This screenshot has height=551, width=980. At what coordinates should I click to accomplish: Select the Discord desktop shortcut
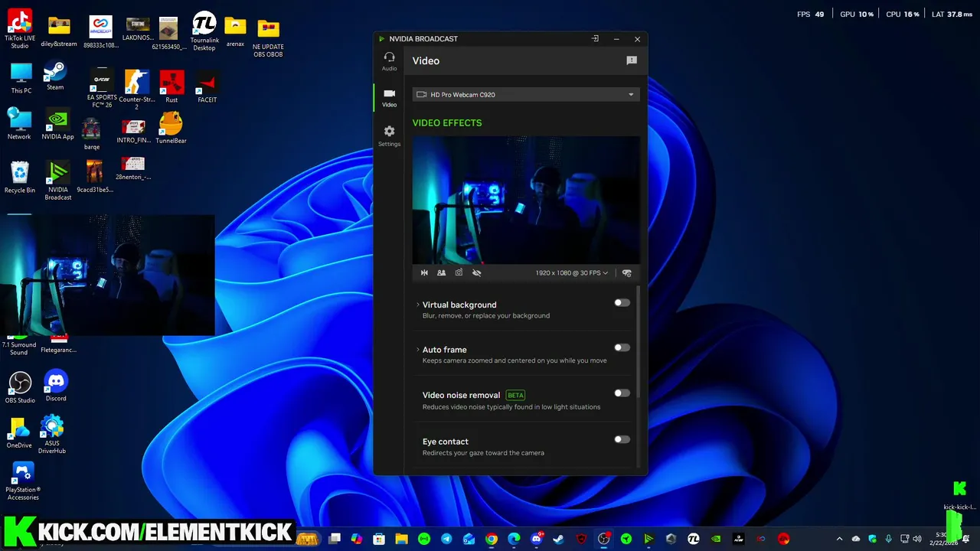(56, 385)
